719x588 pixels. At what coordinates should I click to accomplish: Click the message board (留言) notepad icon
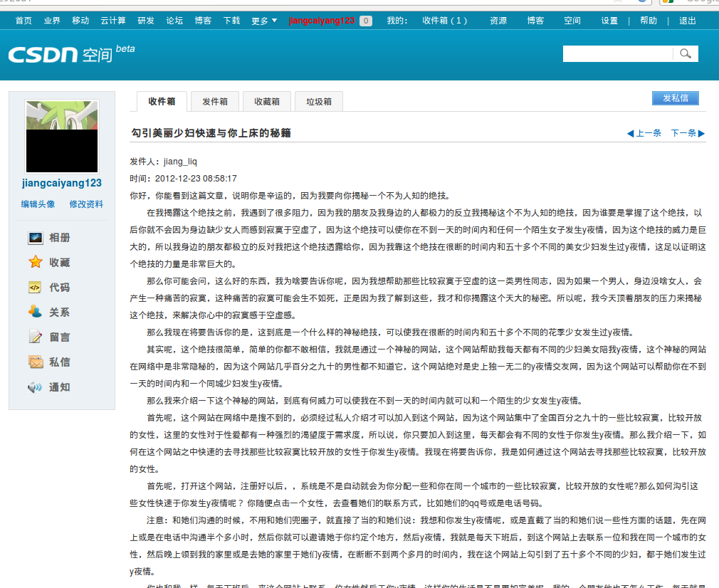coord(35,337)
